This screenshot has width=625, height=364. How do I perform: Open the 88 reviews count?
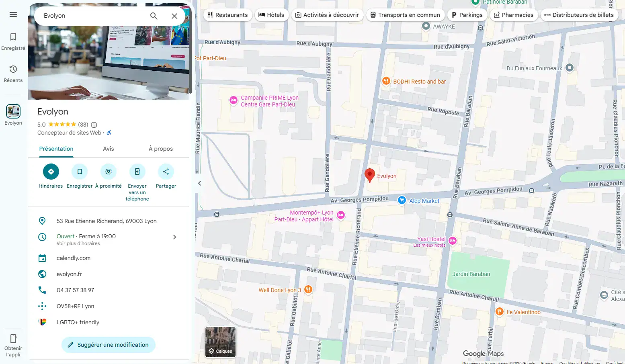[x=83, y=125]
